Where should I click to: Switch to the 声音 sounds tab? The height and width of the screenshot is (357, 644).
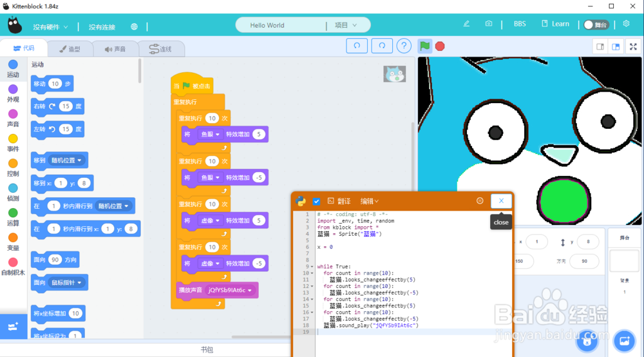click(115, 49)
